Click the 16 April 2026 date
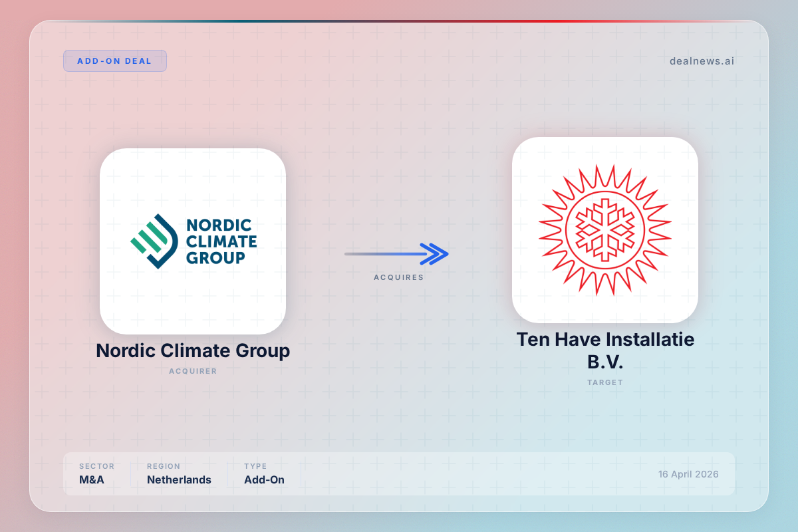The width and height of the screenshot is (798, 532). pos(688,474)
